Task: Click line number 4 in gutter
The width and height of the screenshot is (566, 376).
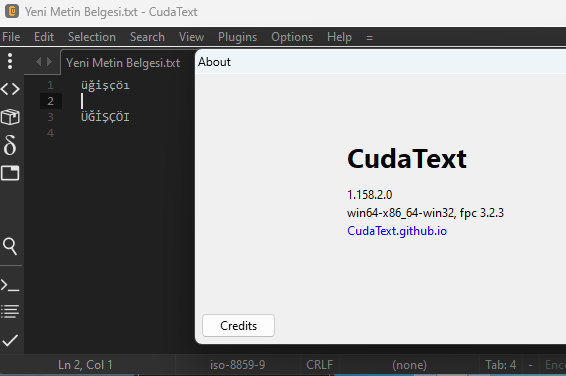Action: tap(51, 133)
